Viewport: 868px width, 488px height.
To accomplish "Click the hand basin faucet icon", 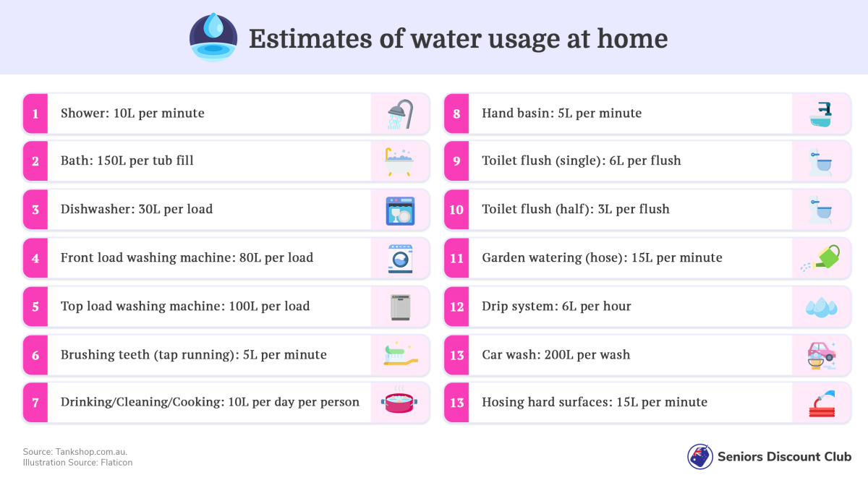I will (821, 114).
